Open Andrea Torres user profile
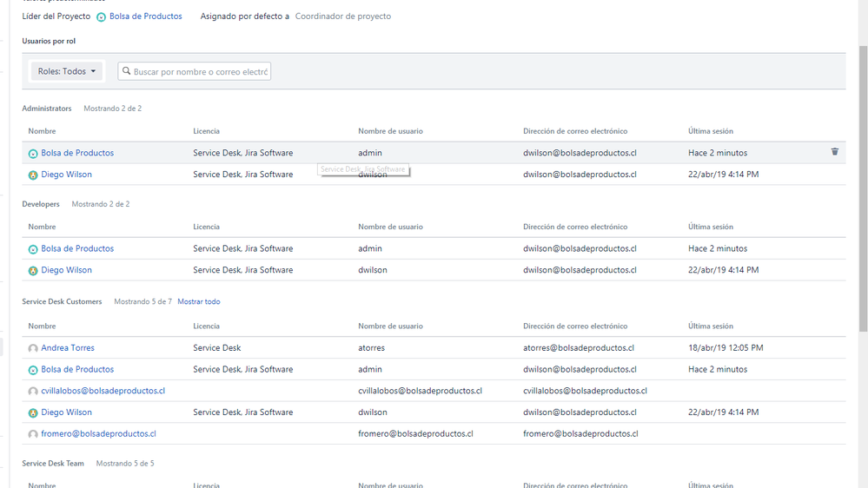This screenshot has width=868, height=488. (x=68, y=347)
